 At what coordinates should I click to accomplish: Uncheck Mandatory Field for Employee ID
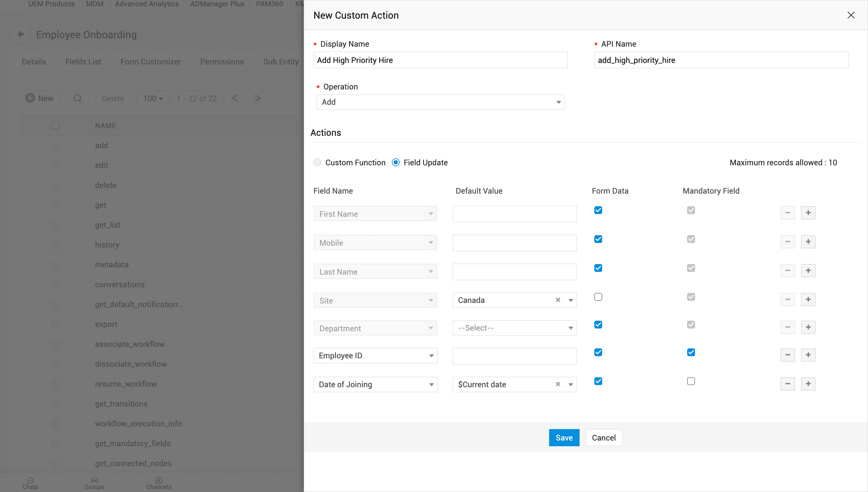(691, 353)
